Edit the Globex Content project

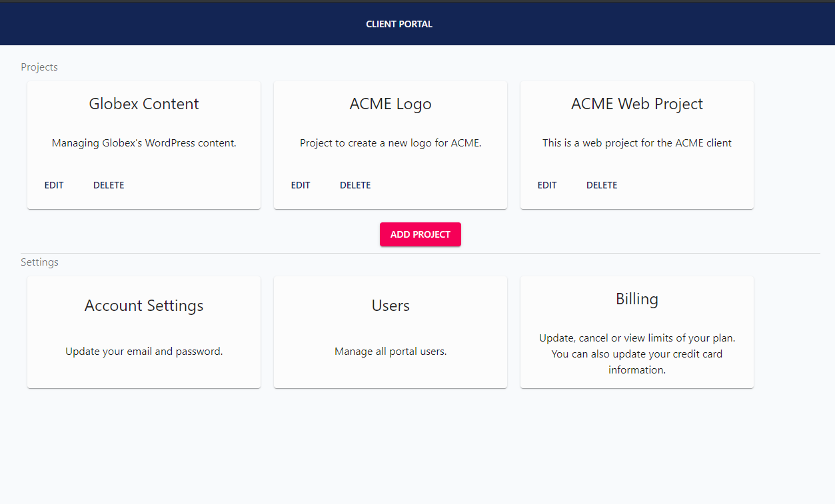54,185
